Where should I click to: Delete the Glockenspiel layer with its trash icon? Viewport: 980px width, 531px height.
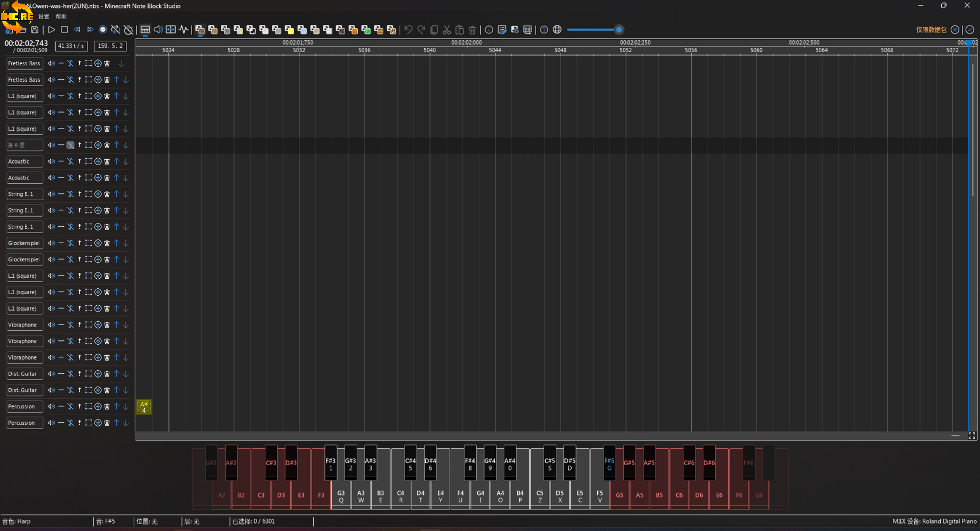coord(107,243)
